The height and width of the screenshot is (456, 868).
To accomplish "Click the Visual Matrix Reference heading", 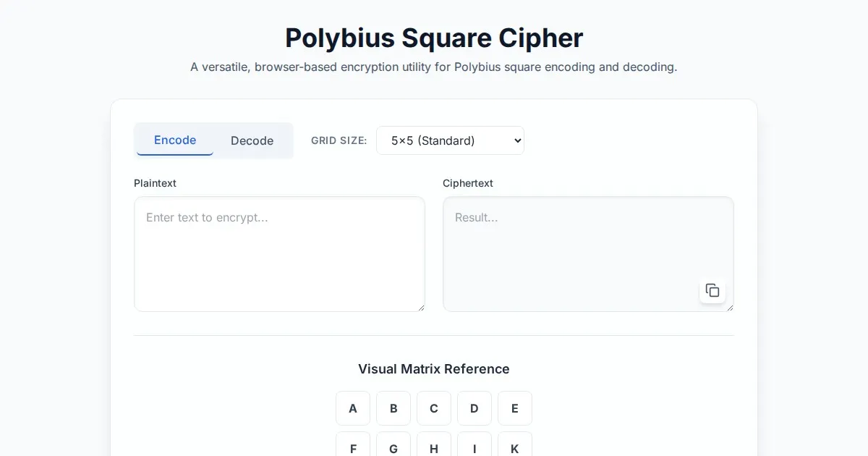I will [434, 369].
